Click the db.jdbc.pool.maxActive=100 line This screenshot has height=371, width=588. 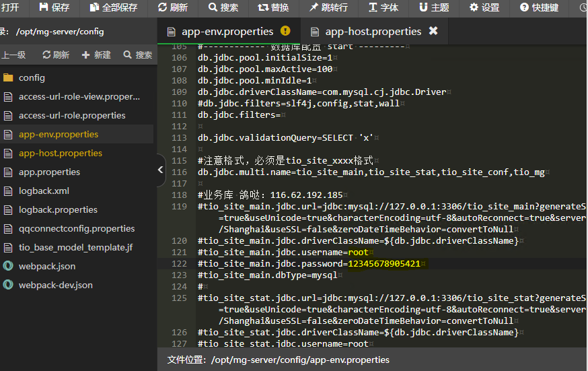pos(265,69)
